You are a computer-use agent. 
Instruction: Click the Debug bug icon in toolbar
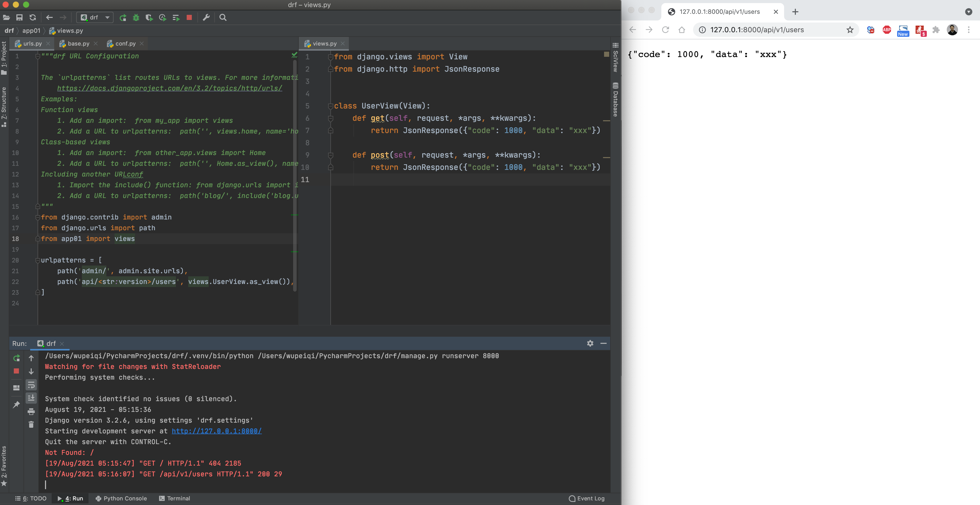pos(136,17)
